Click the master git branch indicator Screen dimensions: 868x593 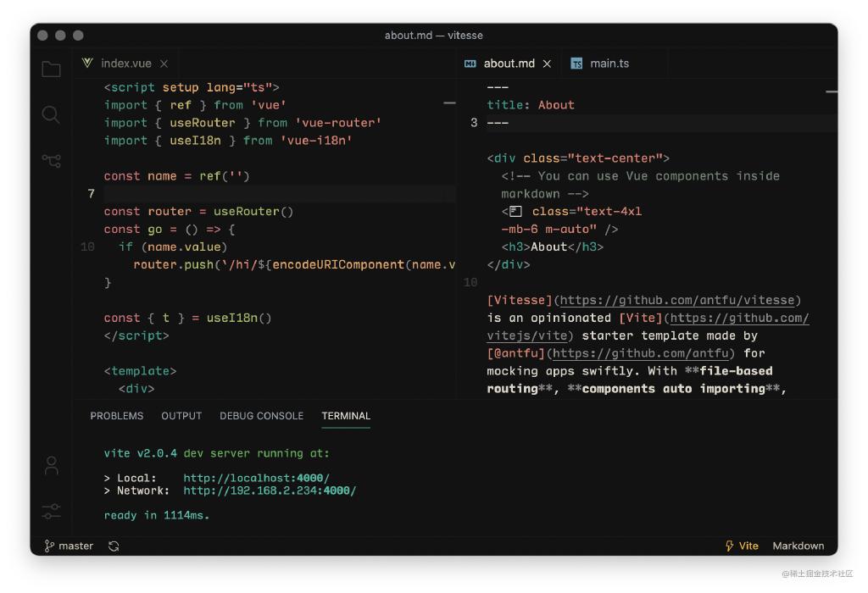click(69, 546)
